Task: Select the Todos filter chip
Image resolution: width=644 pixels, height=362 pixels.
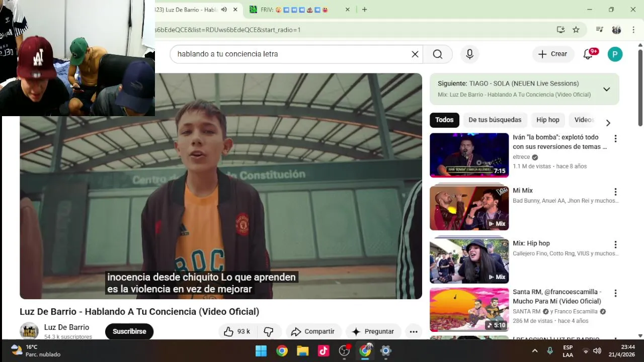Action: pos(444,120)
